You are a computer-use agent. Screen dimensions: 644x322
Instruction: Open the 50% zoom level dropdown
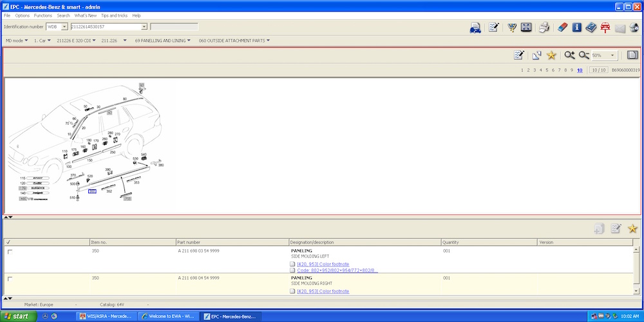[613, 55]
